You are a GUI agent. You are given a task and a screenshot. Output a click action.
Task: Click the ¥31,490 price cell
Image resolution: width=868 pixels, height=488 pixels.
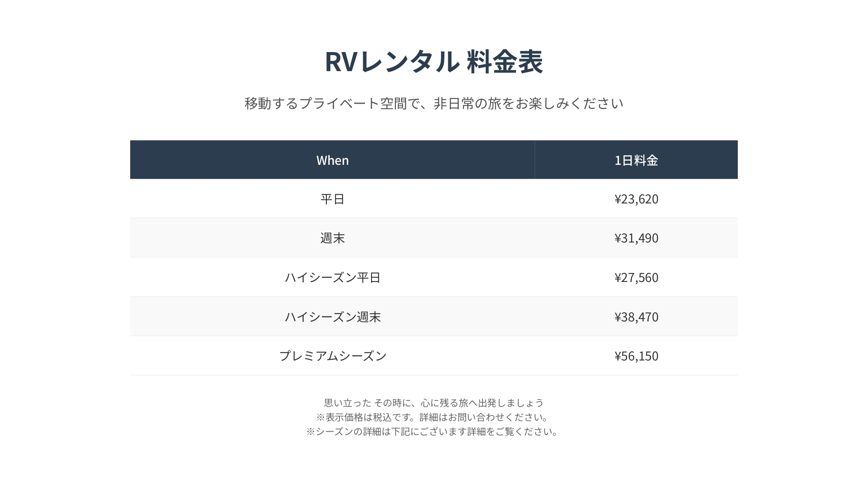pos(636,238)
